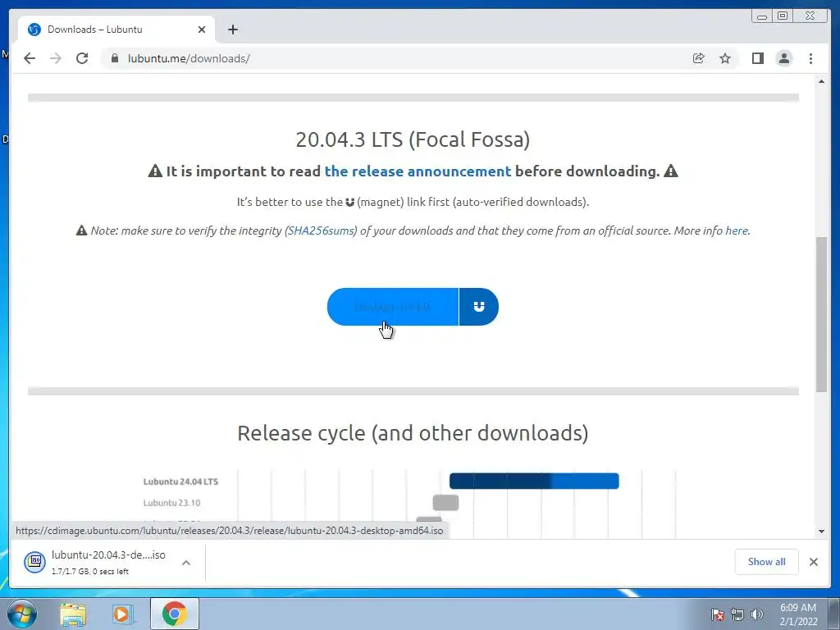The height and width of the screenshot is (630, 840).
Task: Close the downloads bar
Action: (813, 562)
